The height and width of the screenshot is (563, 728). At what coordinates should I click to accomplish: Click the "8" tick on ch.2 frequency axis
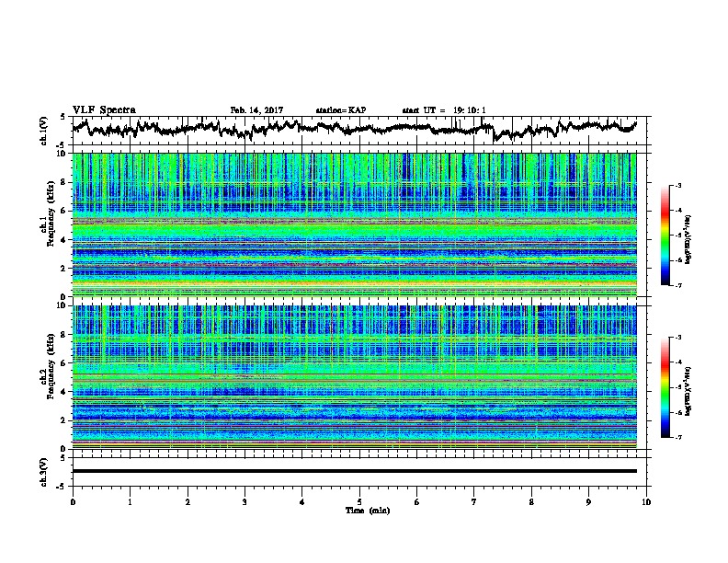click(64, 334)
